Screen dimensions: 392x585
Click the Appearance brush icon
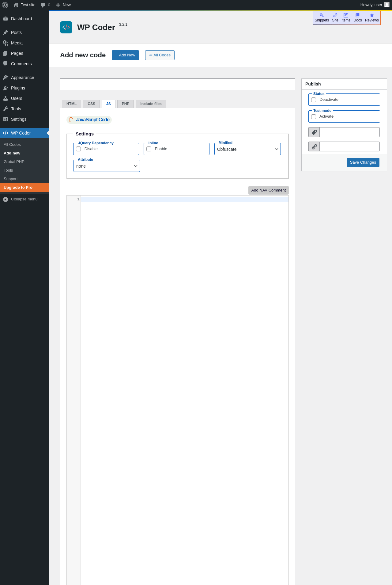tap(6, 78)
